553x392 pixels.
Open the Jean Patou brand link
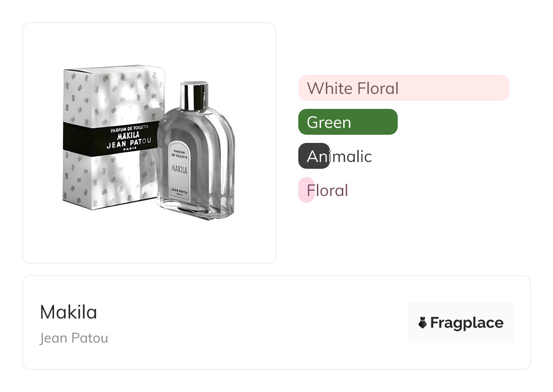coord(74,338)
